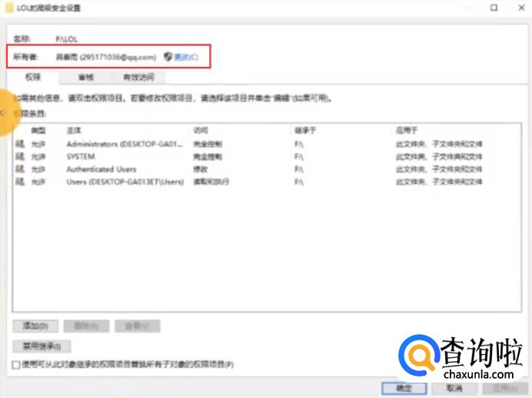The width and height of the screenshot is (532, 398).
Task: Select the SYSTEM principal entry
Action: point(81,157)
